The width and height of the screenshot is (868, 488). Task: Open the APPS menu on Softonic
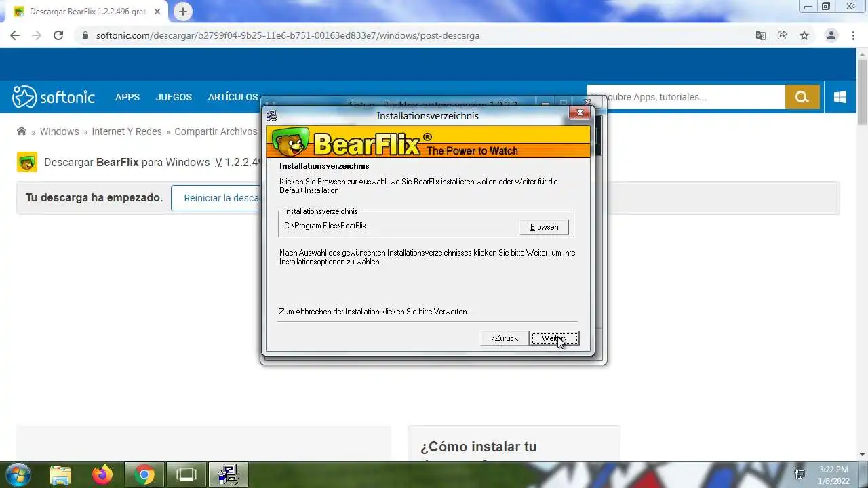127,97
